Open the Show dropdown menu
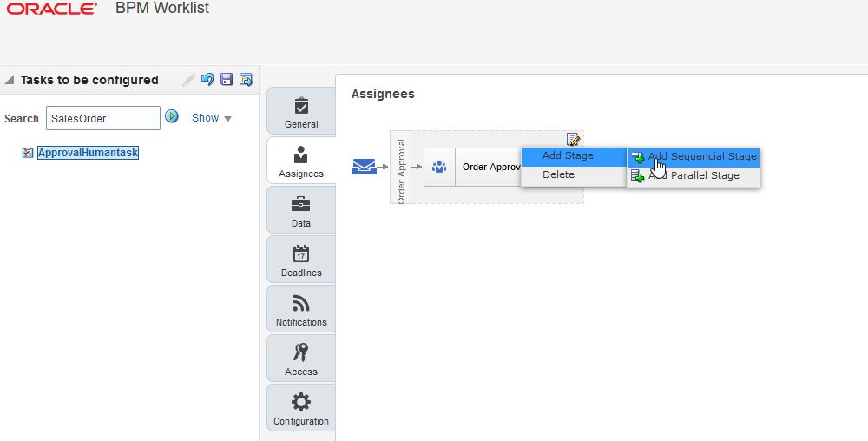Image resolution: width=868 pixels, height=441 pixels. pos(212,118)
